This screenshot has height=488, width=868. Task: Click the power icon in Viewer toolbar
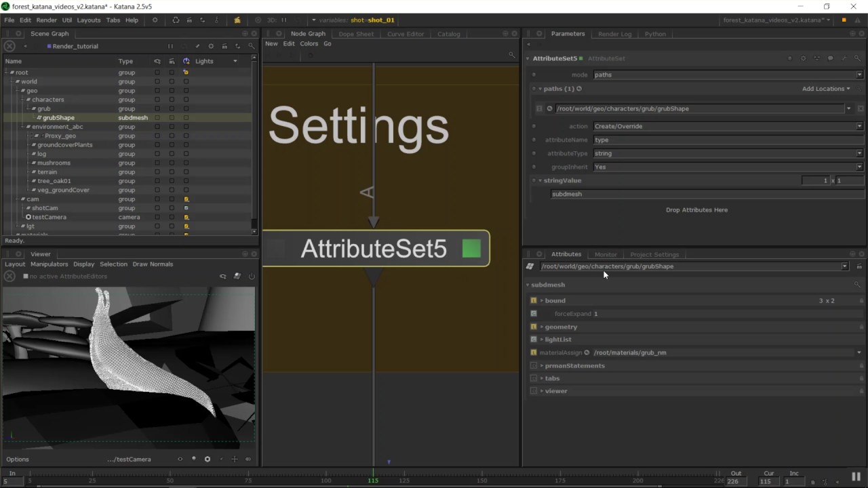[x=252, y=276]
